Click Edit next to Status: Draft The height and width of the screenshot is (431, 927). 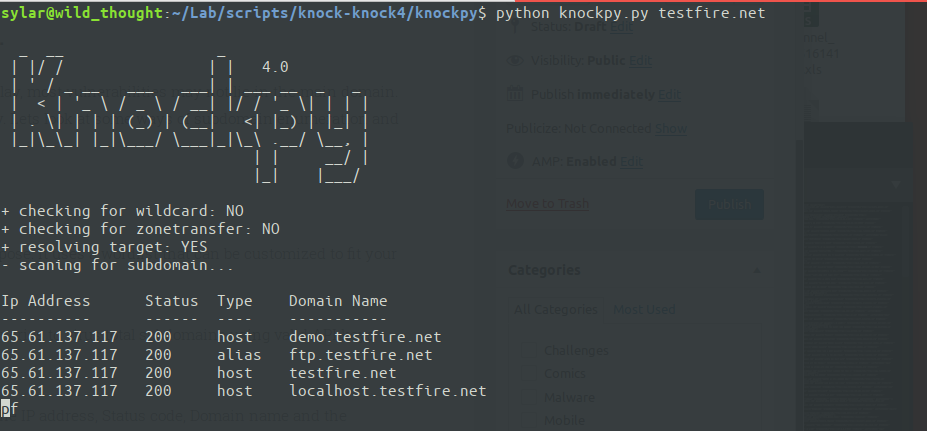(621, 27)
